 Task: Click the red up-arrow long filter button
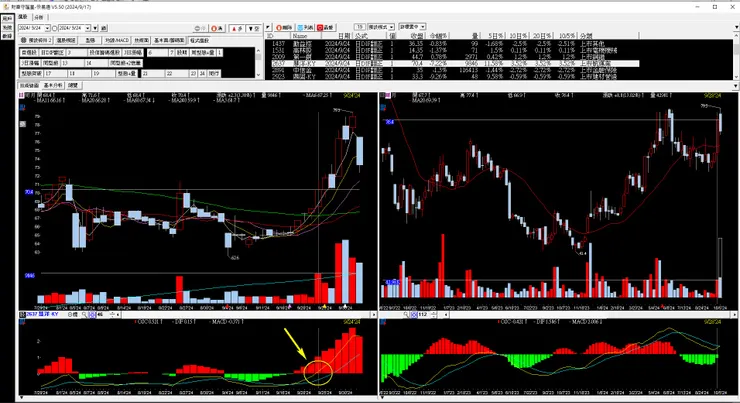tap(237, 28)
